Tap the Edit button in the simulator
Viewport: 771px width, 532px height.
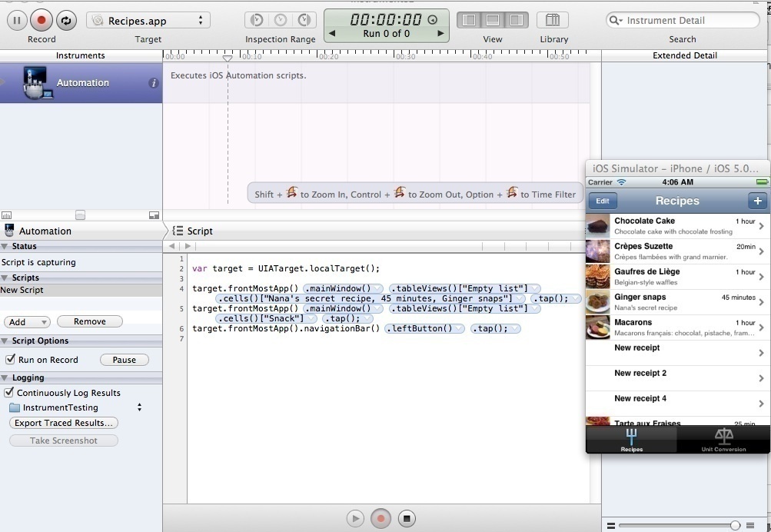tap(602, 201)
